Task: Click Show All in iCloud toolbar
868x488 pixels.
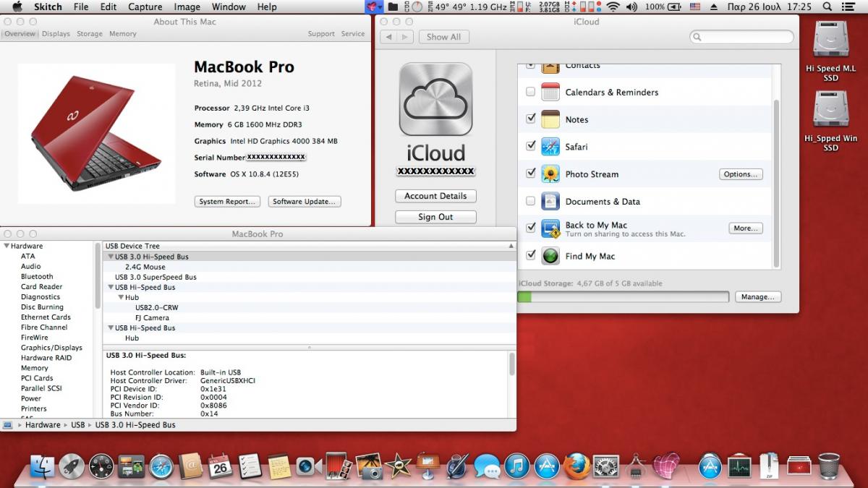Action: [443, 37]
